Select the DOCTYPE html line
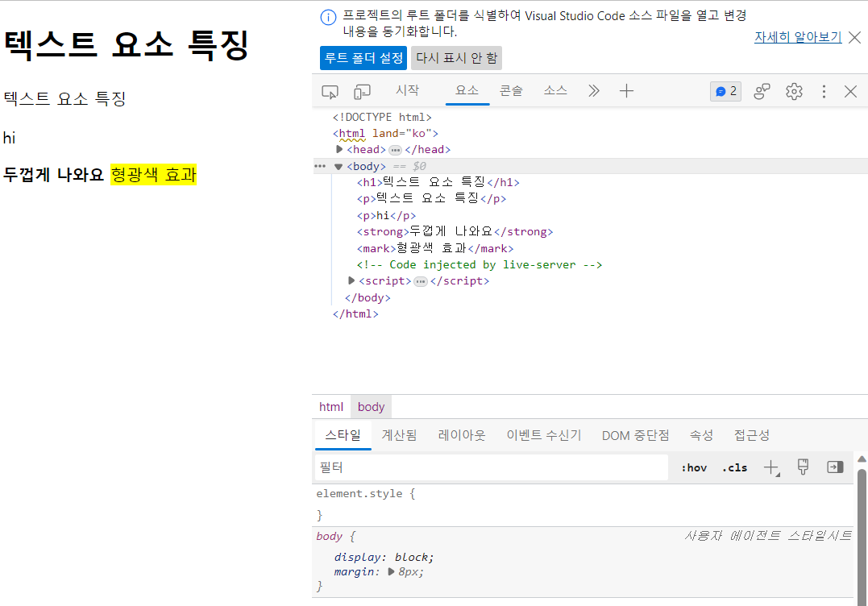 (x=382, y=118)
